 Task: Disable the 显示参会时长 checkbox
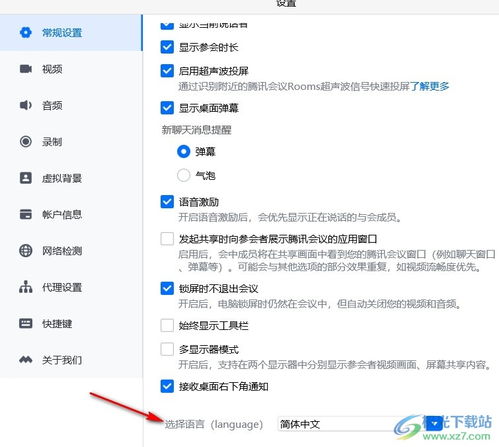tap(167, 47)
